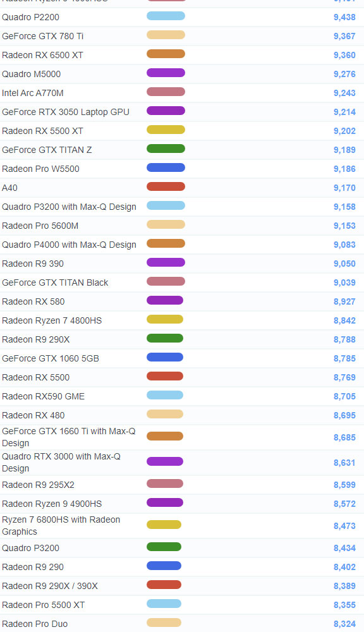This screenshot has width=364, height=632.
Task: Click the Radeon RX 5500 name
Action: coord(35,377)
